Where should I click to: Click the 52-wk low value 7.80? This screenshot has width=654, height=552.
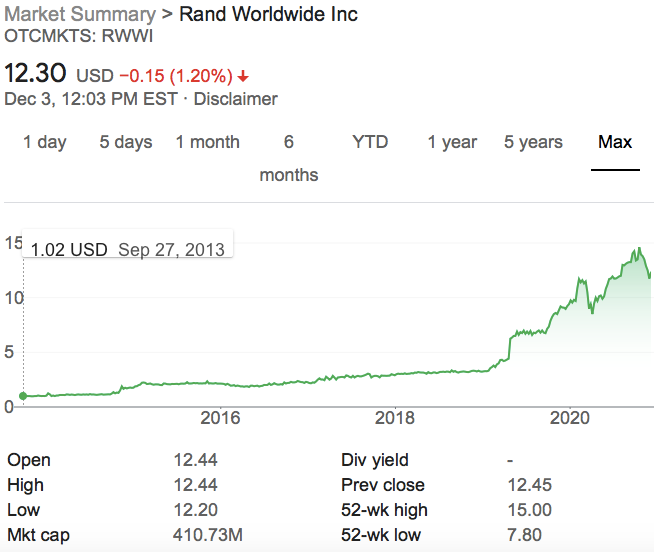[x=524, y=535]
